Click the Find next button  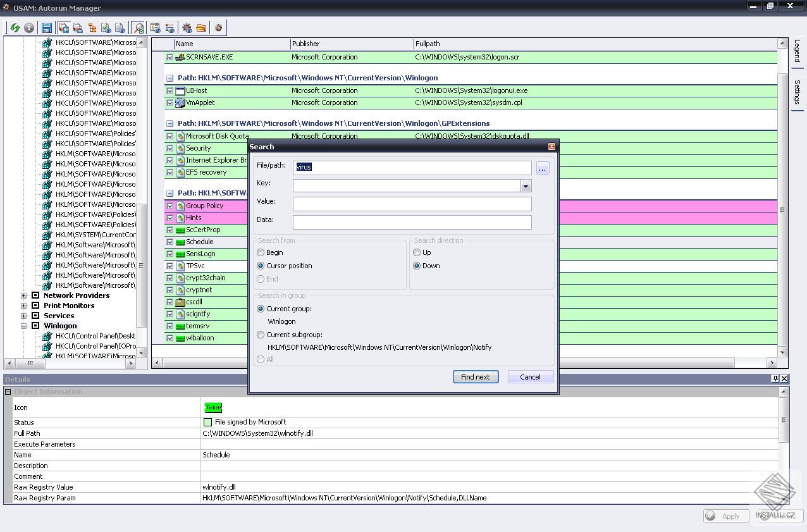click(476, 376)
